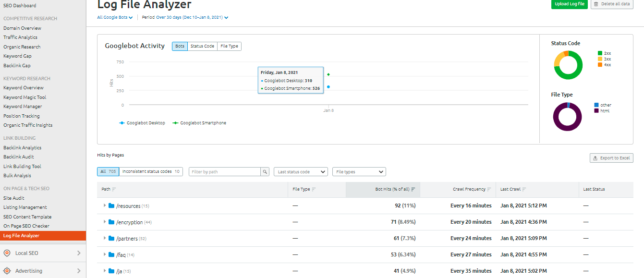The height and width of the screenshot is (278, 644).
Task: Open Keyword Gap in sidebar
Action: (x=17, y=56)
